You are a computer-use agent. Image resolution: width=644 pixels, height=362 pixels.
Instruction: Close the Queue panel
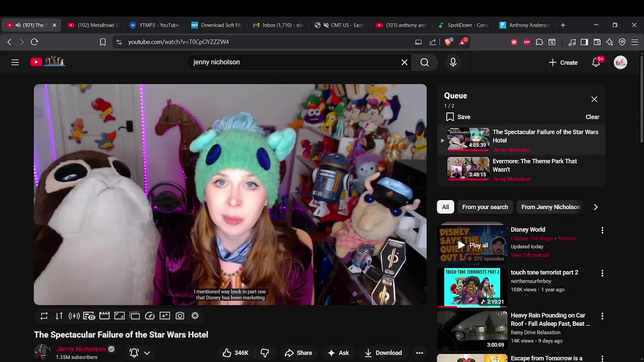coord(594,100)
